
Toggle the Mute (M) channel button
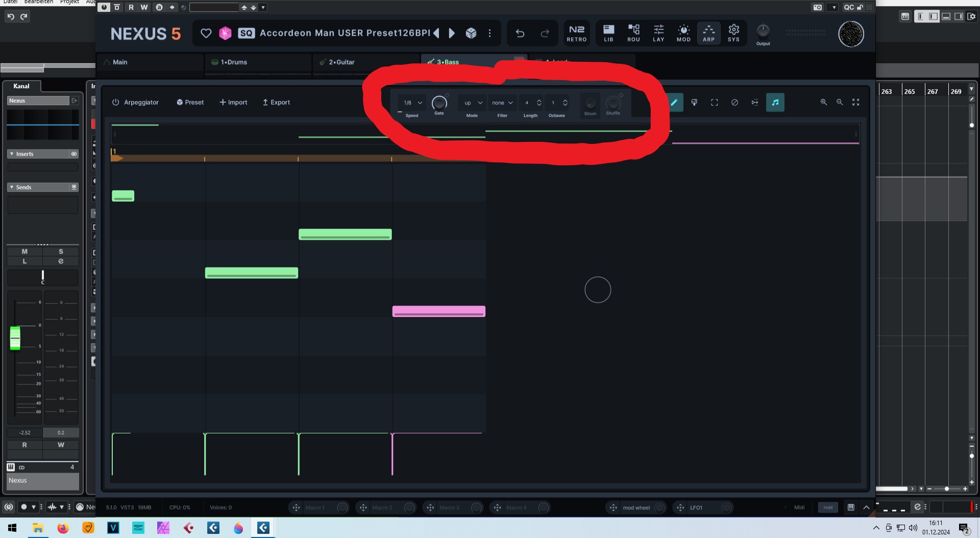pos(24,252)
